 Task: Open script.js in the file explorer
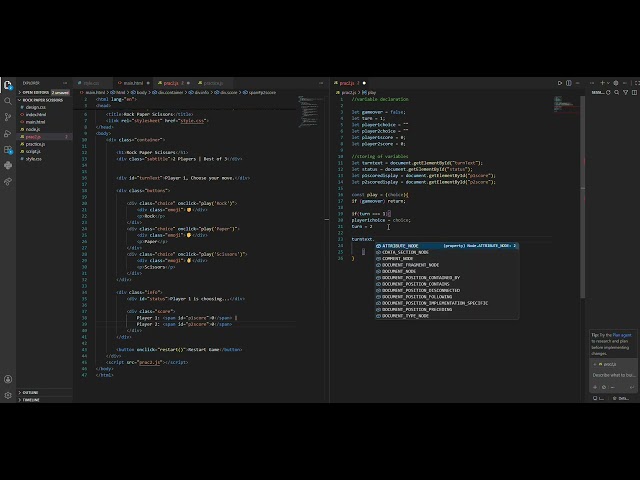pyautogui.click(x=44, y=151)
